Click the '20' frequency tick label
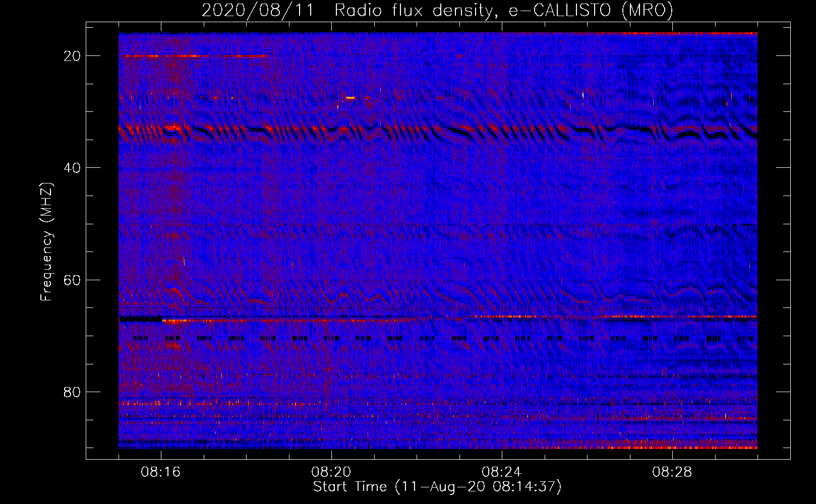 click(x=72, y=56)
